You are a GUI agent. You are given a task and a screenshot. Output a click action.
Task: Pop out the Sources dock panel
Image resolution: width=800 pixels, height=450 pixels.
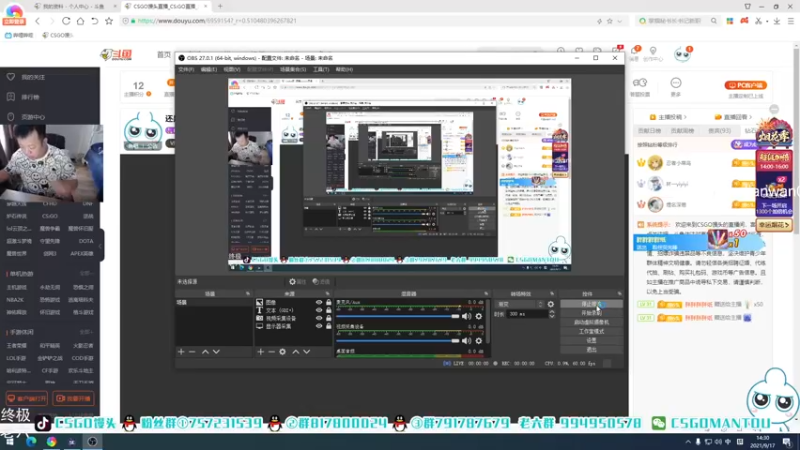(328, 294)
